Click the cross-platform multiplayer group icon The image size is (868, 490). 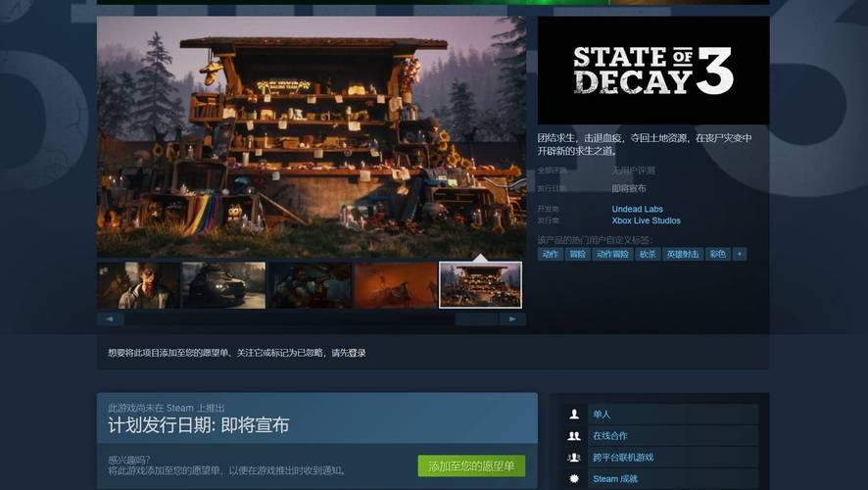574,458
